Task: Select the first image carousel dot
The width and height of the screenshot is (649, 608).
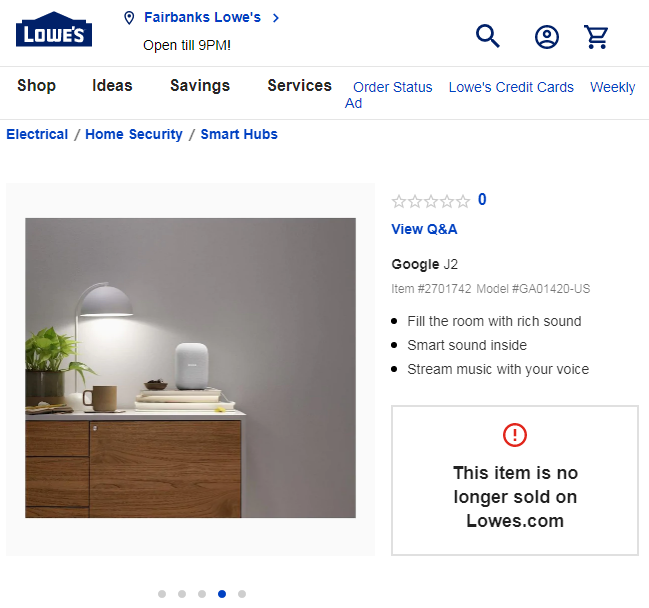Action: (162, 594)
